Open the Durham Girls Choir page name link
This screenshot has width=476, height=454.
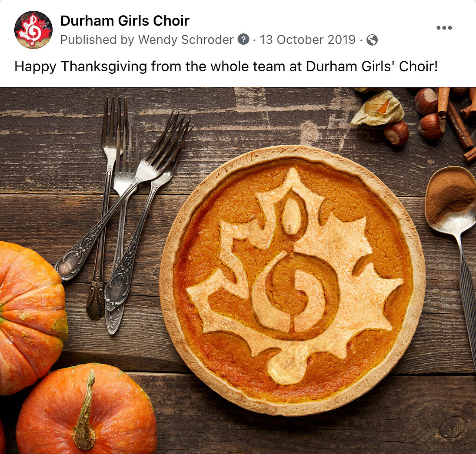(125, 21)
